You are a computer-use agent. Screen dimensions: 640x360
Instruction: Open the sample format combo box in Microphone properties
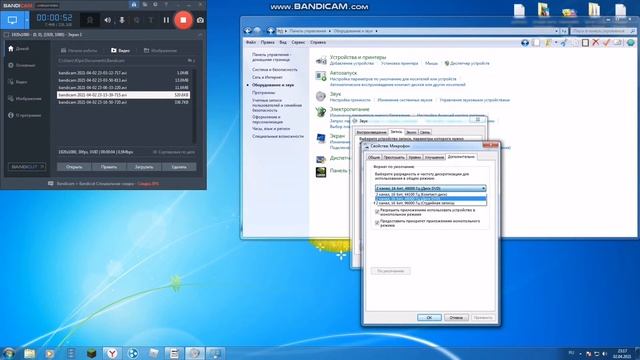(x=430, y=188)
